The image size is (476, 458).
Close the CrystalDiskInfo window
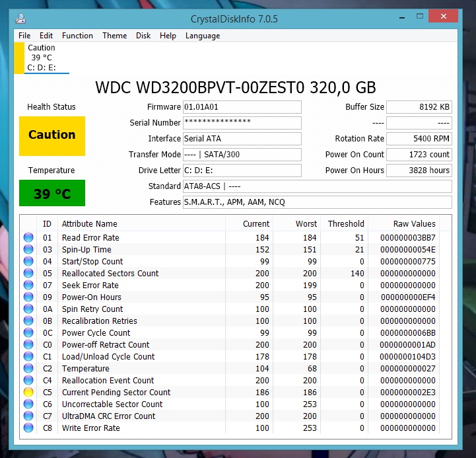click(444, 16)
